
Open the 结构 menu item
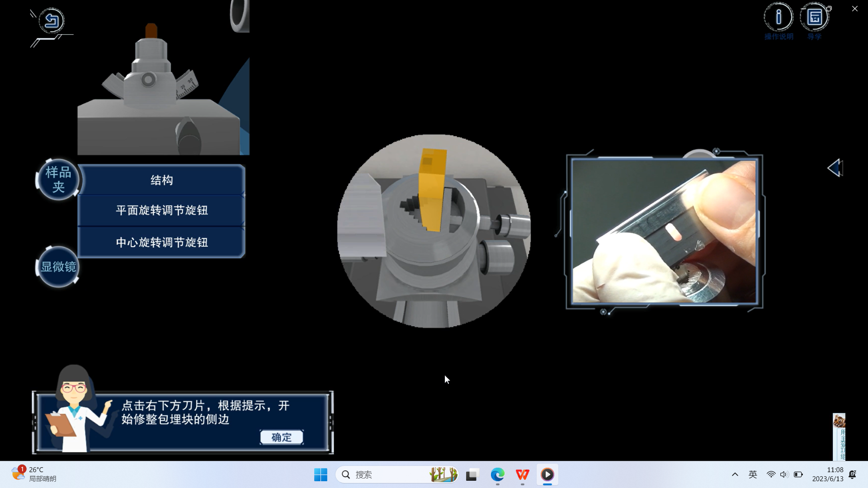pyautogui.click(x=161, y=180)
